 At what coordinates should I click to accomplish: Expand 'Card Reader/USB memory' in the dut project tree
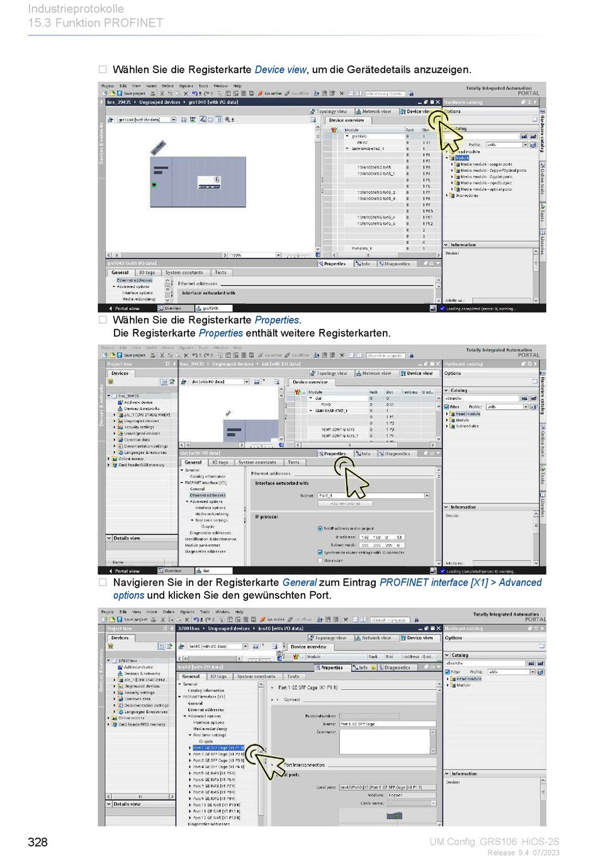tap(109, 465)
